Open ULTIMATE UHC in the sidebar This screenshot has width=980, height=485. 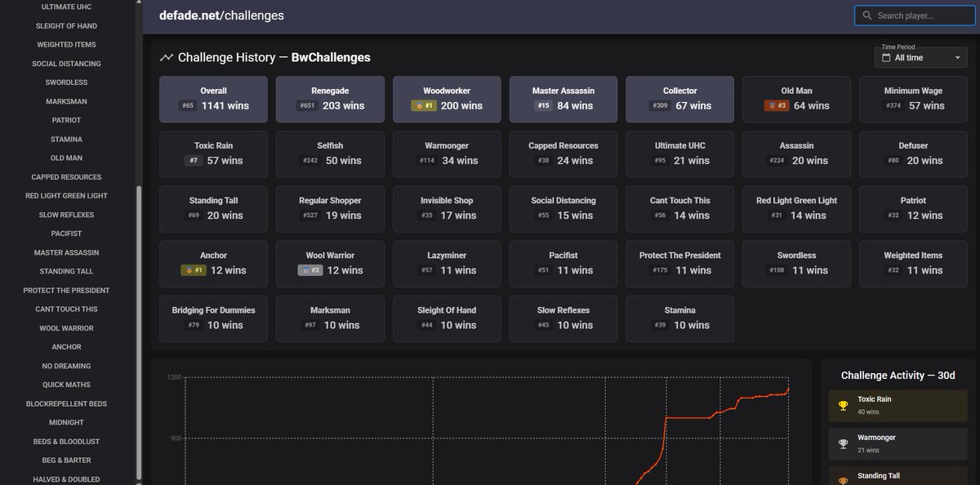[67, 7]
